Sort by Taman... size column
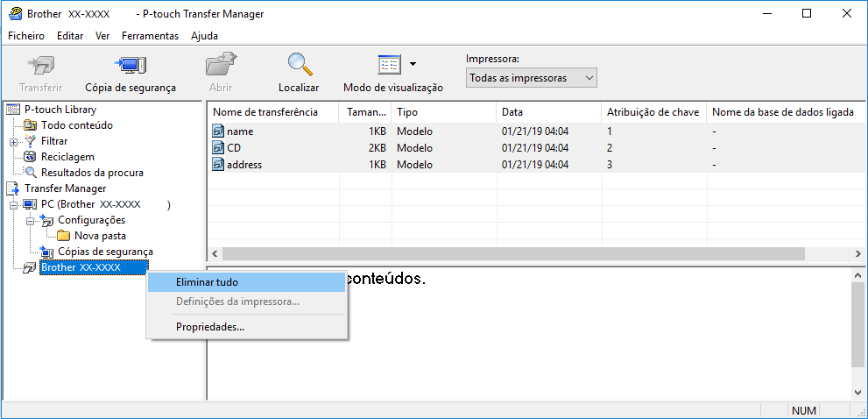Screen dimensions: 868x419 click(365, 112)
